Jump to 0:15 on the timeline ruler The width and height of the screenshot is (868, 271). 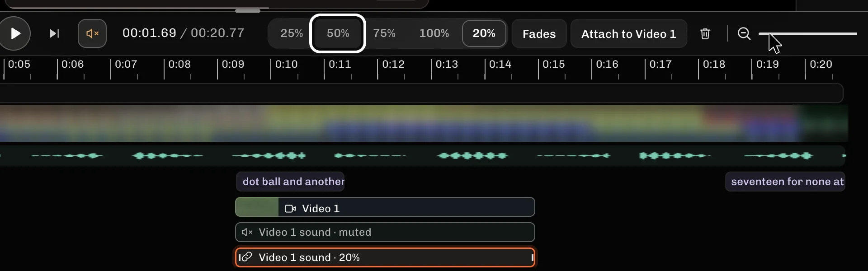coord(553,64)
